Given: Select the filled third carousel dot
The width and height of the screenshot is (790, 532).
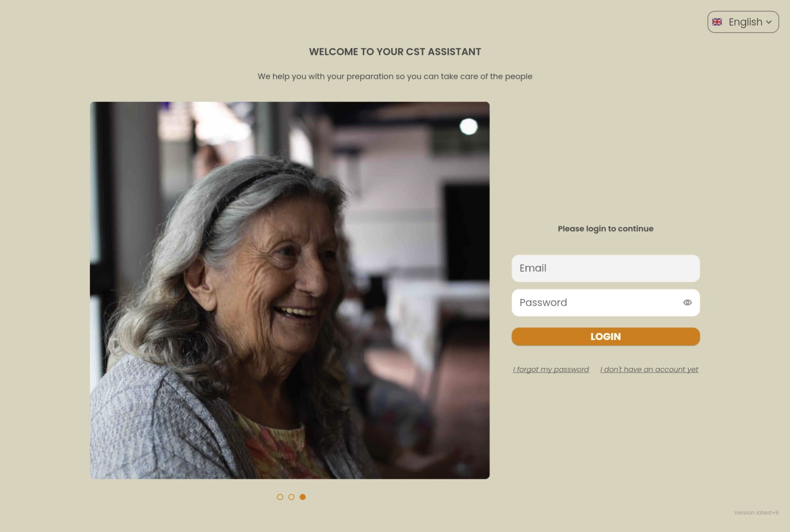Looking at the screenshot, I should point(303,497).
